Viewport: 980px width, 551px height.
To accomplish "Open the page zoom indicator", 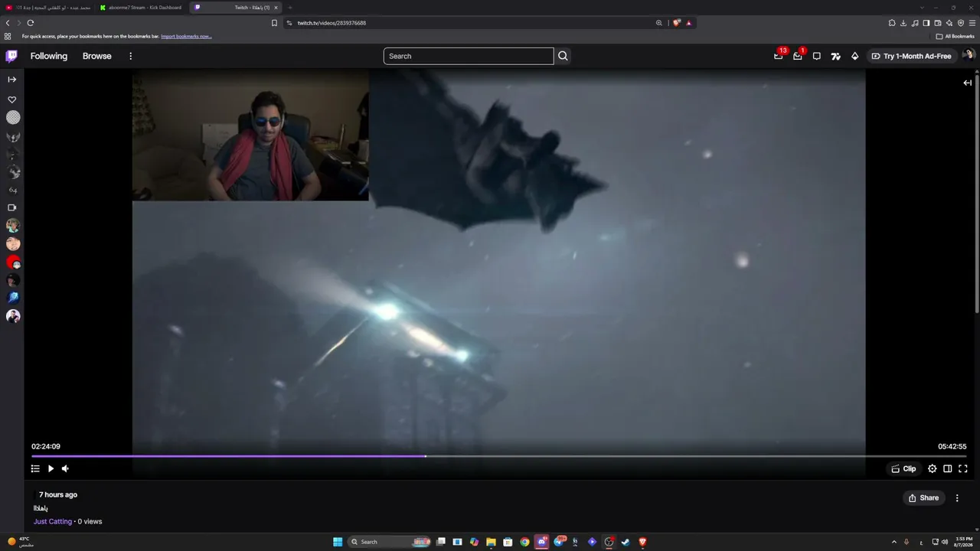I will [x=658, y=23].
